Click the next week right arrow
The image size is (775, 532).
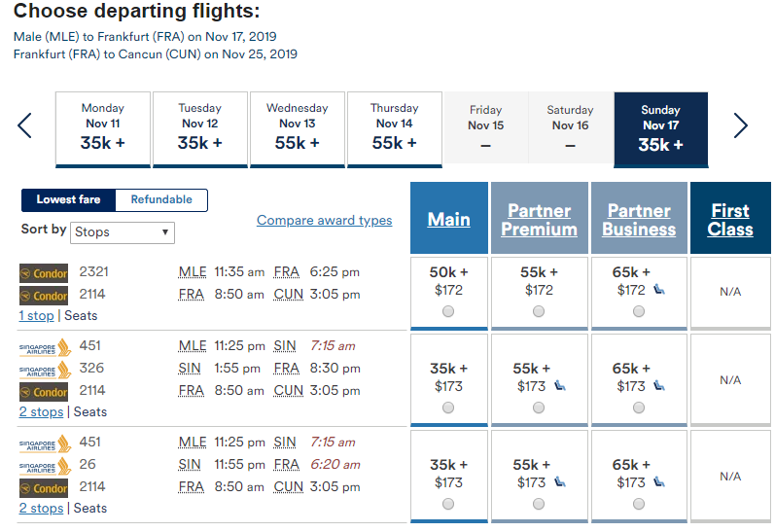[x=740, y=125]
